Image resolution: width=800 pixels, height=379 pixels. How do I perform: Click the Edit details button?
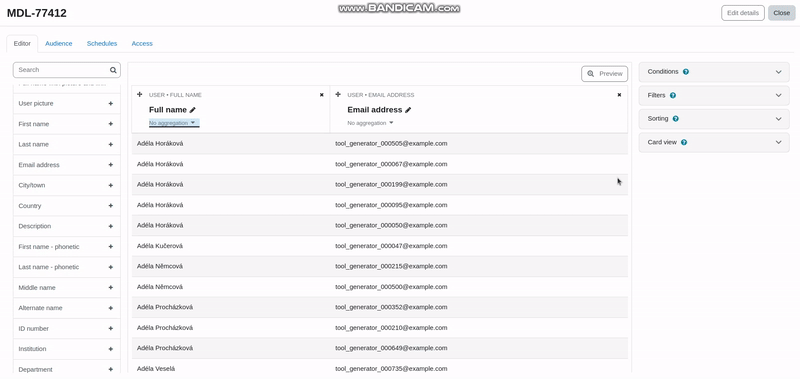(743, 13)
